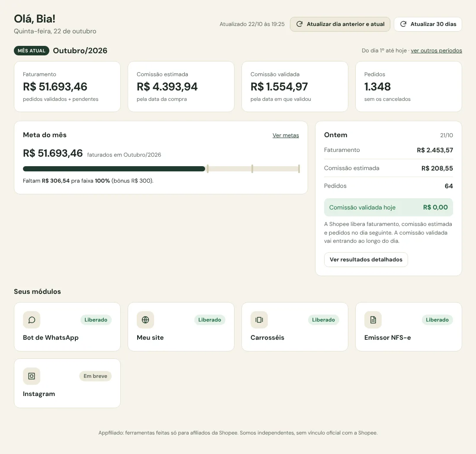This screenshot has height=454, width=476.
Task: Click the Instagram module icon
Action: 32,376
